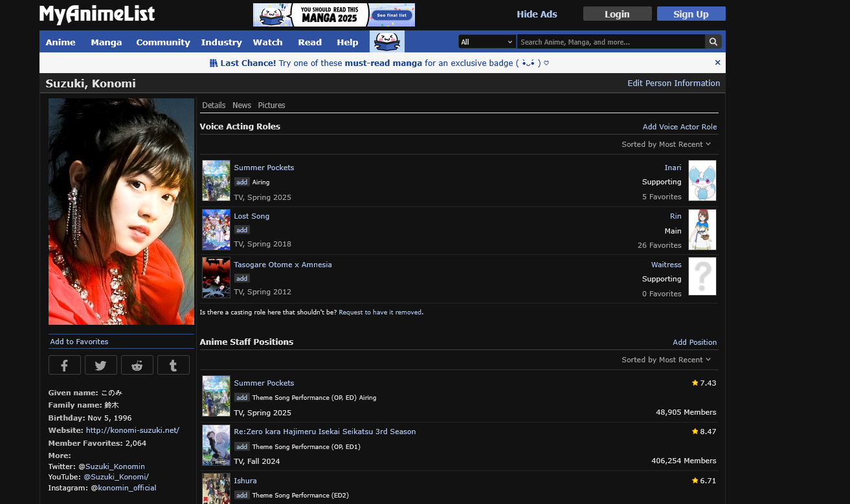Click Request to have it removed
The height and width of the screenshot is (504, 850).
coord(380,312)
